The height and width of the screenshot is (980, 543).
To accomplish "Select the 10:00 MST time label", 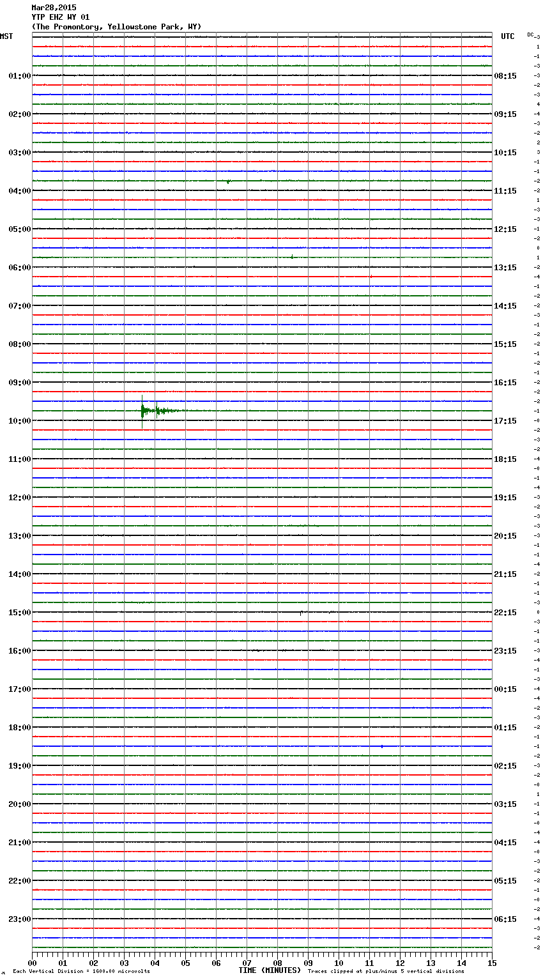I will (19, 421).
